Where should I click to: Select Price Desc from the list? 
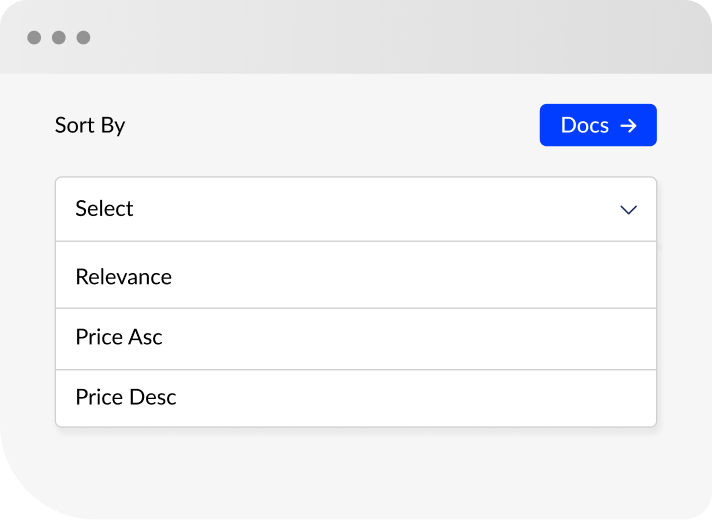(356, 398)
